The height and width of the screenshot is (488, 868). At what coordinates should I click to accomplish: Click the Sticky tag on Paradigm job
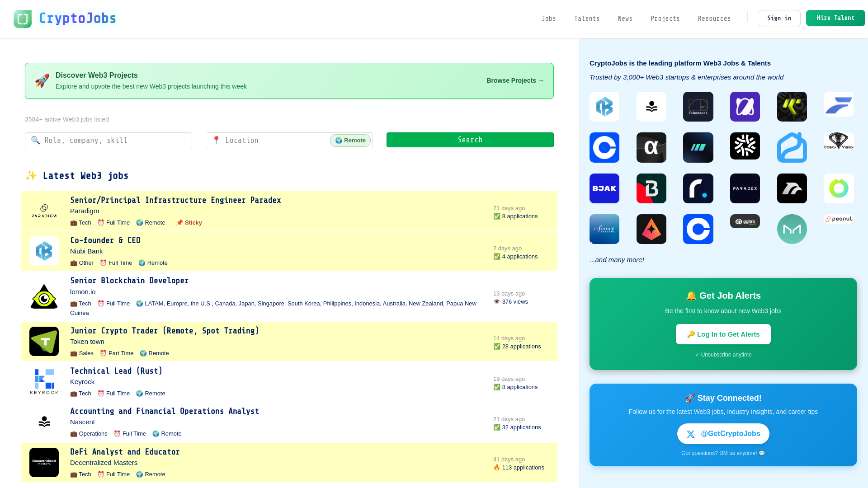[189, 223]
